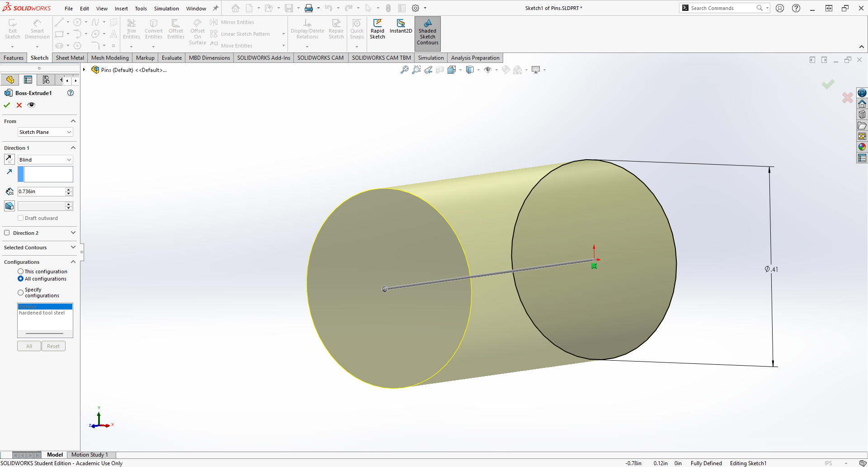Click the depth value field 0.736in

coord(42,191)
